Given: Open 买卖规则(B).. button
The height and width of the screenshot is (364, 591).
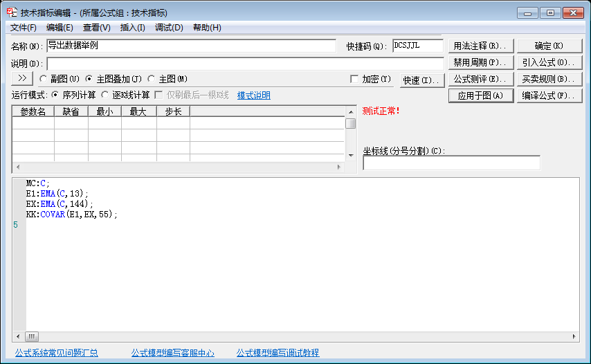Looking at the screenshot, I should coord(549,79).
